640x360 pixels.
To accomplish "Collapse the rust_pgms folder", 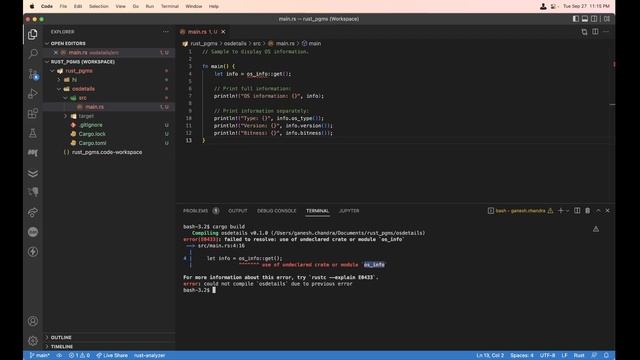I will pos(53,71).
